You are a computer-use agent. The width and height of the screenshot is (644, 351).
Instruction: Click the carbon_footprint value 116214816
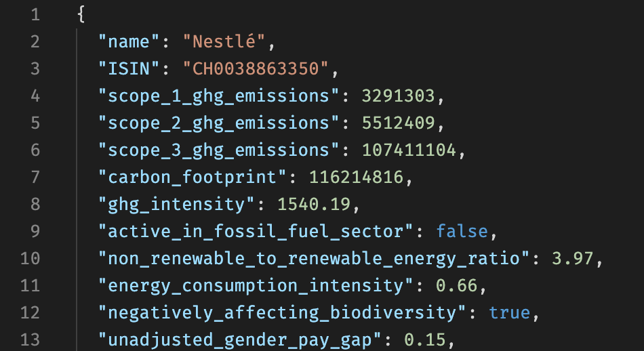coord(356,178)
